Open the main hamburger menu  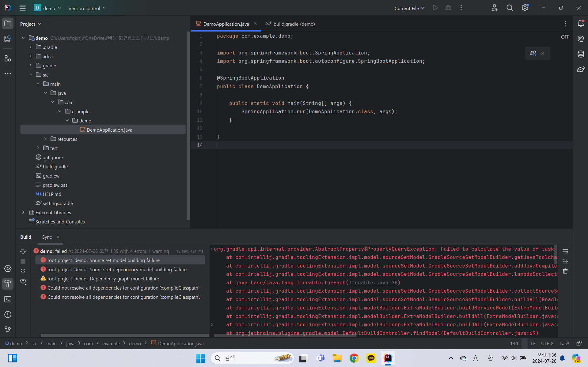click(22, 8)
